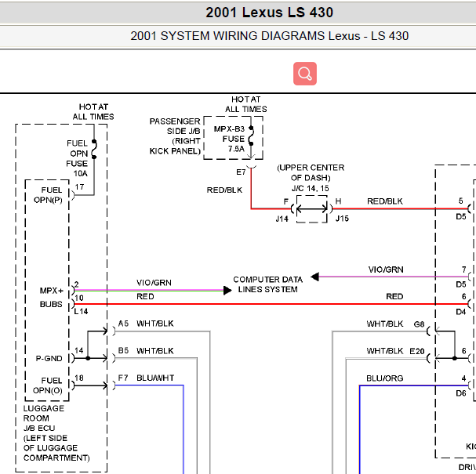Image resolution: width=476 pixels, height=474 pixels.
Task: Click the 'BLU/WHT' wire label
Action: point(155,378)
